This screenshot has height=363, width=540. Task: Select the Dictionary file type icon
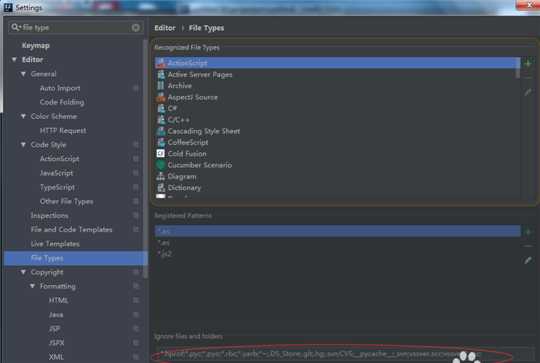(x=161, y=188)
